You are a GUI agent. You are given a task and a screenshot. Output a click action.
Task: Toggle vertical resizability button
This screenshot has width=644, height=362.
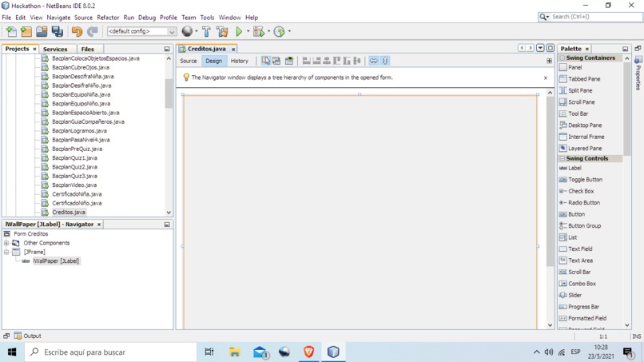click(385, 61)
